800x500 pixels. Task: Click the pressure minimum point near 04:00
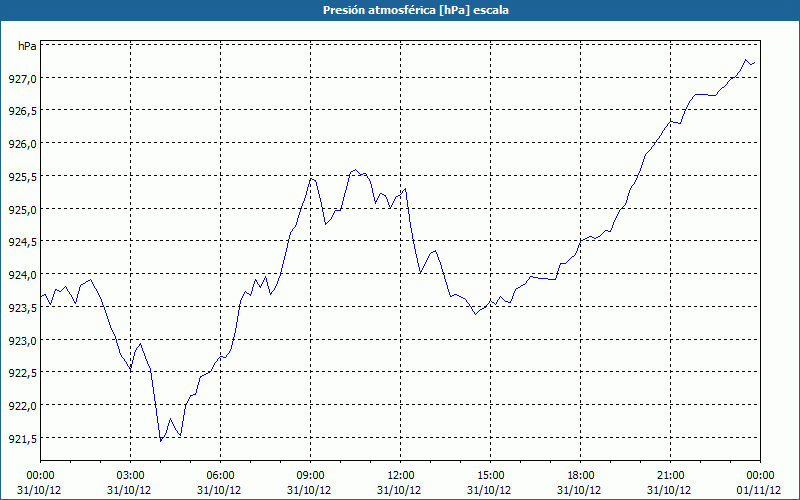[x=161, y=441]
